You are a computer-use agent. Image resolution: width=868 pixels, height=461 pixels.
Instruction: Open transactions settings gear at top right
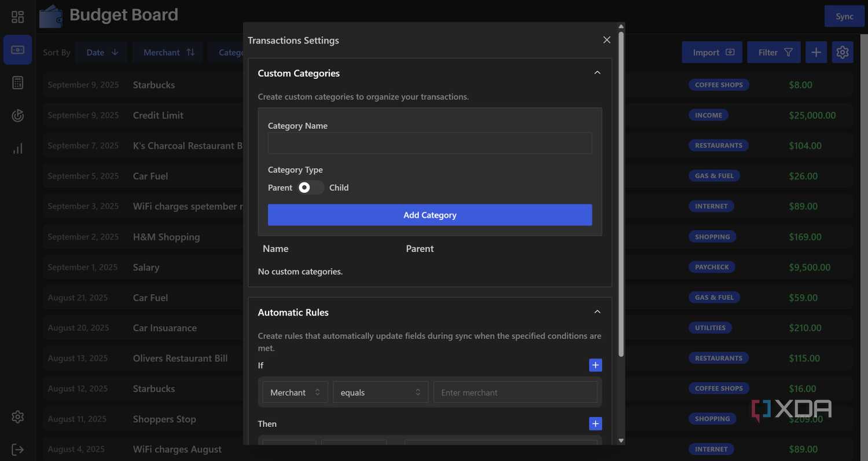coord(843,52)
